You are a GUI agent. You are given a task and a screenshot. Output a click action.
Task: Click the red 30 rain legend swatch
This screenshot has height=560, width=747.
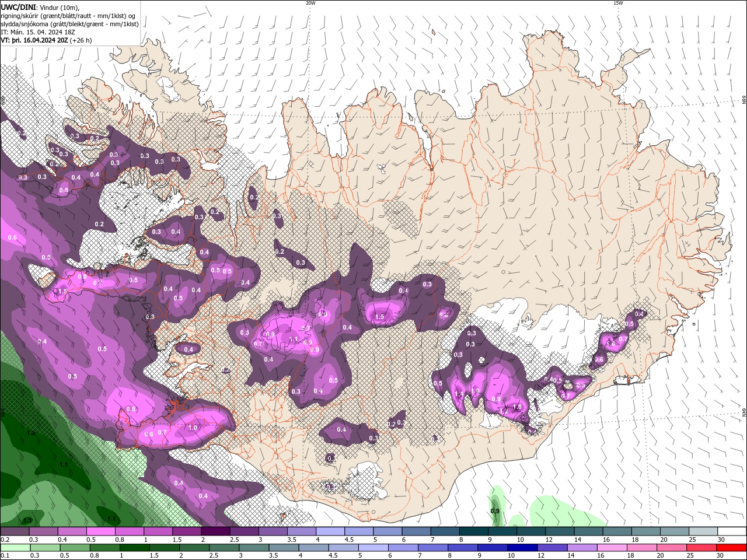pyautogui.click(x=732, y=548)
